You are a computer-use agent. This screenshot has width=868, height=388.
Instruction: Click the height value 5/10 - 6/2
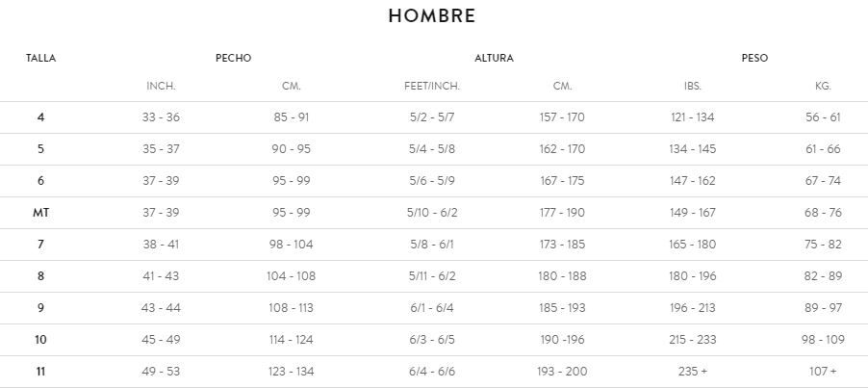point(432,213)
